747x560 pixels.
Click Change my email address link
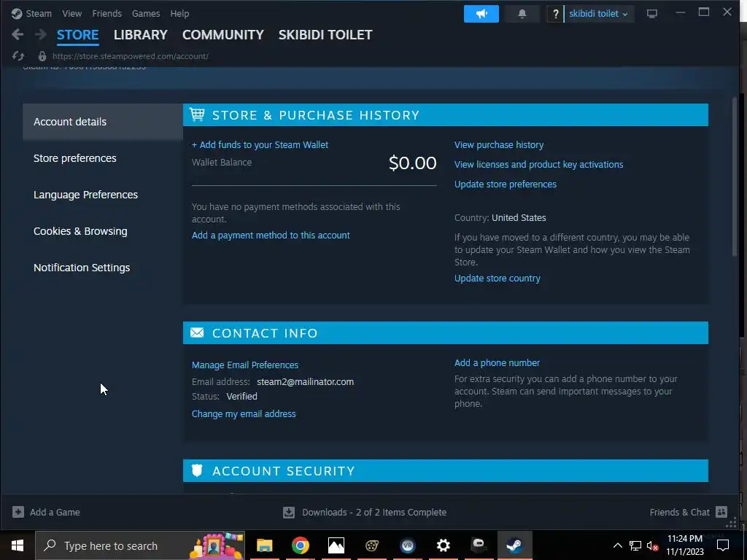[x=244, y=414]
